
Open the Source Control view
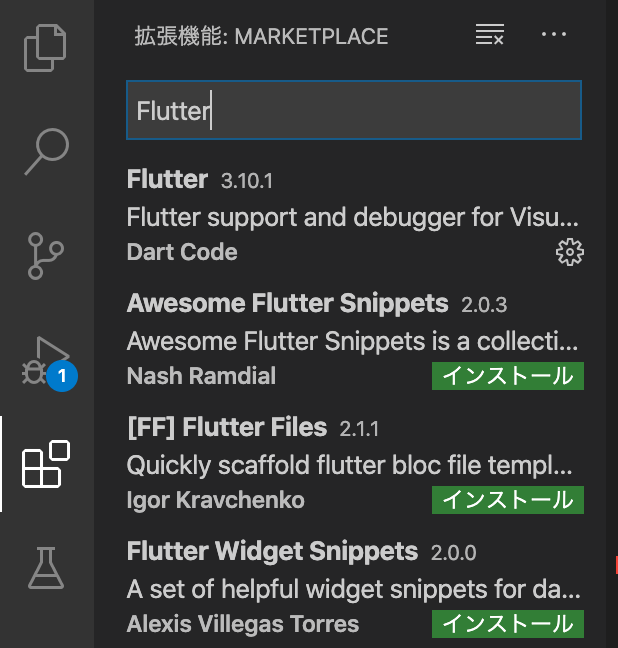(45, 256)
